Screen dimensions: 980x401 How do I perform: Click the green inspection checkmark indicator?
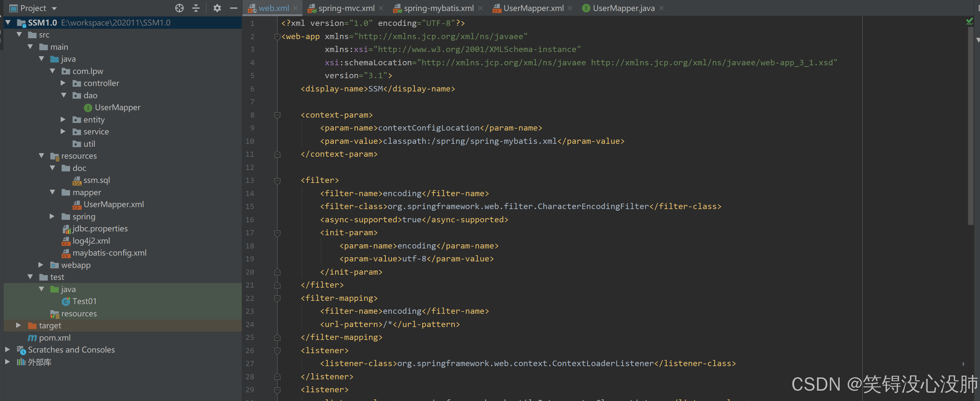(969, 22)
